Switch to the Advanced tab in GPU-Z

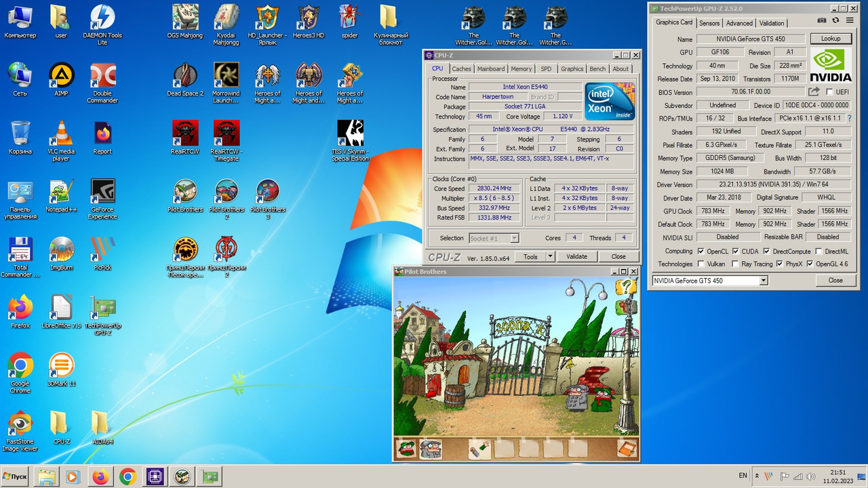click(x=739, y=23)
